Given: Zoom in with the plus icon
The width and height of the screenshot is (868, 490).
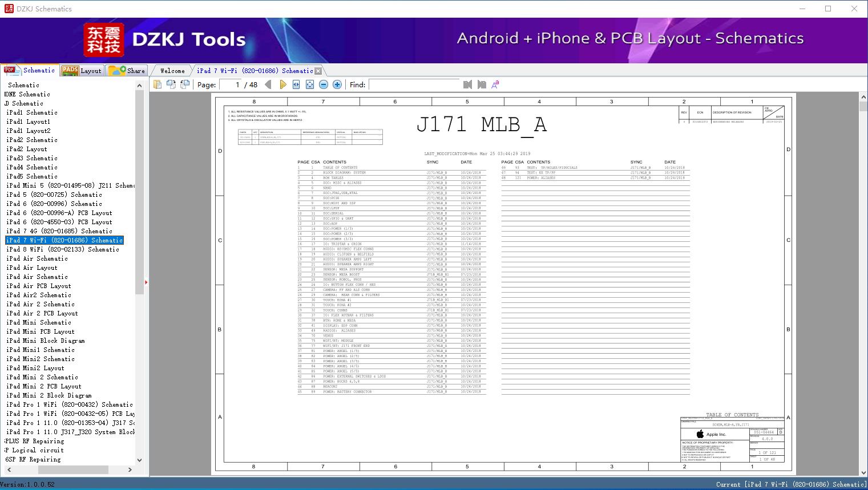Looking at the screenshot, I should tap(337, 84).
